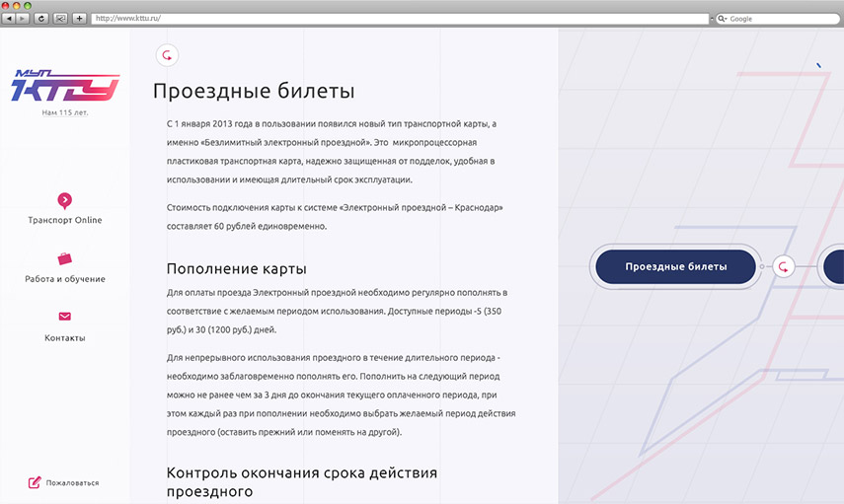Click the top sites toolbar button
844x504 pixels.
[61, 19]
